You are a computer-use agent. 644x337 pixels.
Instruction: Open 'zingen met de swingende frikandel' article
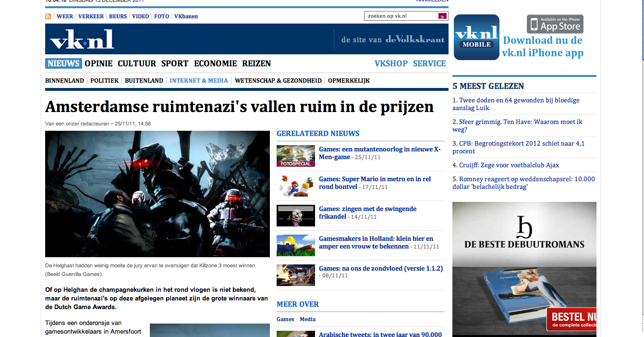coord(367,213)
